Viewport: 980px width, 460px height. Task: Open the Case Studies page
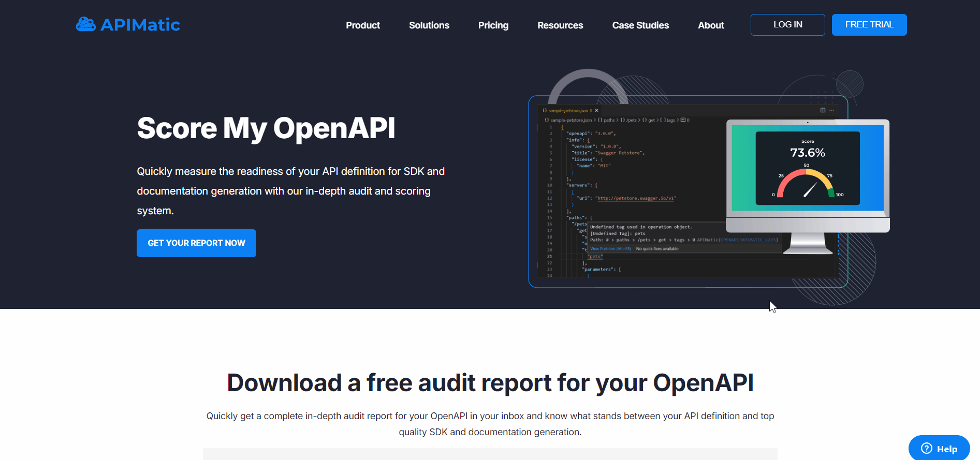(640, 25)
